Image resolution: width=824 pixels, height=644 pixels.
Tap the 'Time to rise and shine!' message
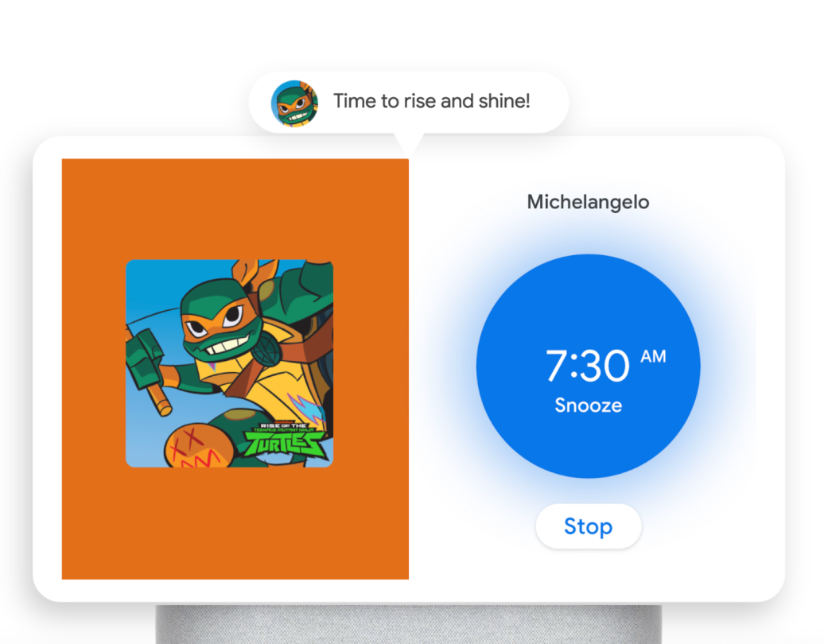pos(431,101)
